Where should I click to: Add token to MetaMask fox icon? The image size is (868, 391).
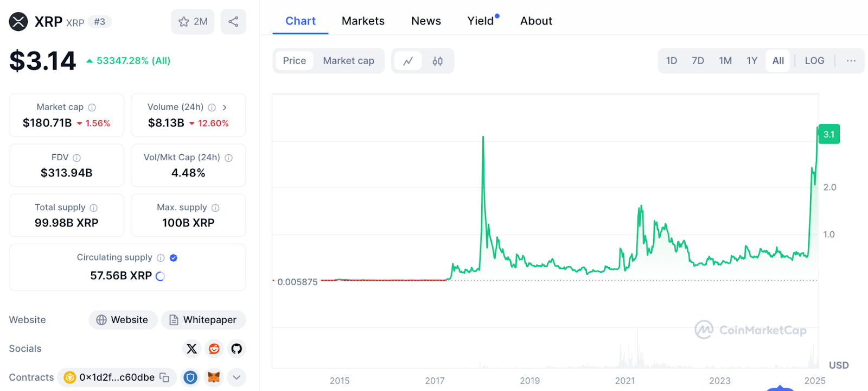point(214,377)
